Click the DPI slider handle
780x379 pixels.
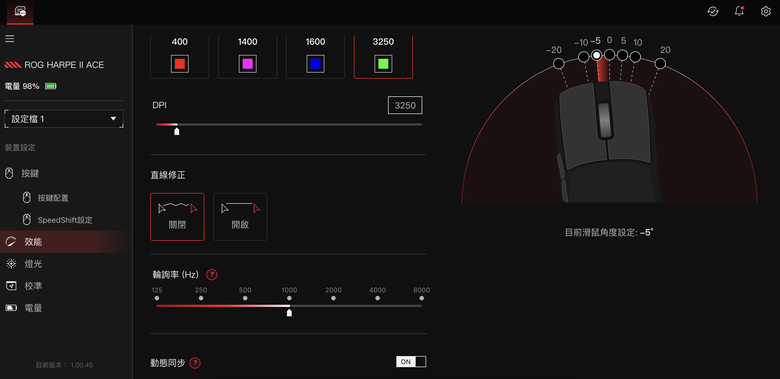point(177,131)
